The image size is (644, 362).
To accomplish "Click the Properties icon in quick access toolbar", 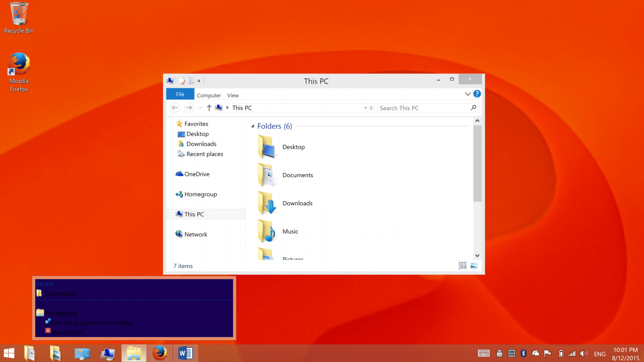I will pyautogui.click(x=182, y=81).
